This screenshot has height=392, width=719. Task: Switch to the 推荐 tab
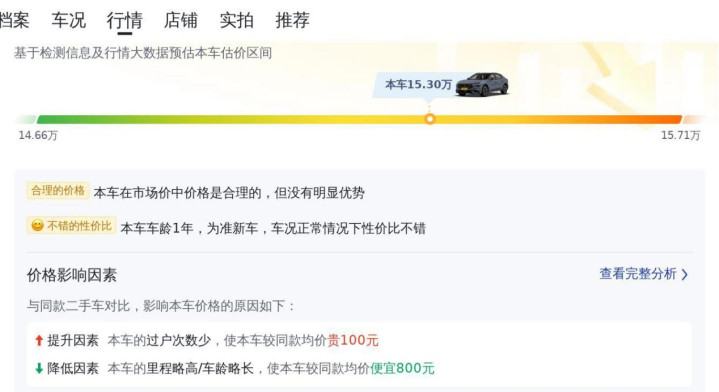click(x=293, y=20)
